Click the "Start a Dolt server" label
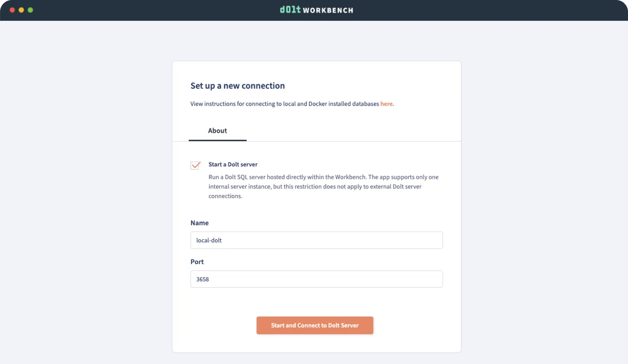Viewport: 628px width, 364px height. pos(233,164)
